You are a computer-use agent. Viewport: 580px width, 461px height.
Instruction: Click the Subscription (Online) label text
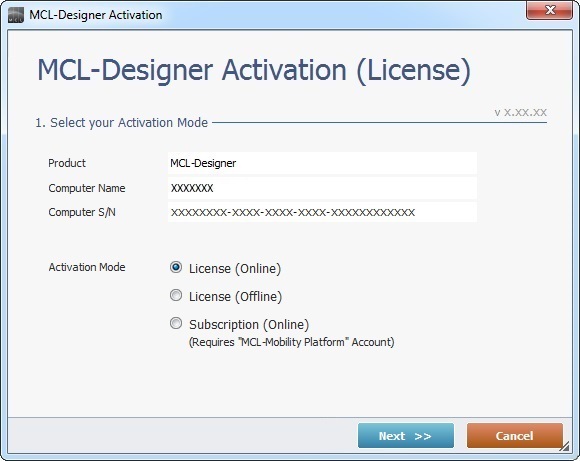pos(249,324)
